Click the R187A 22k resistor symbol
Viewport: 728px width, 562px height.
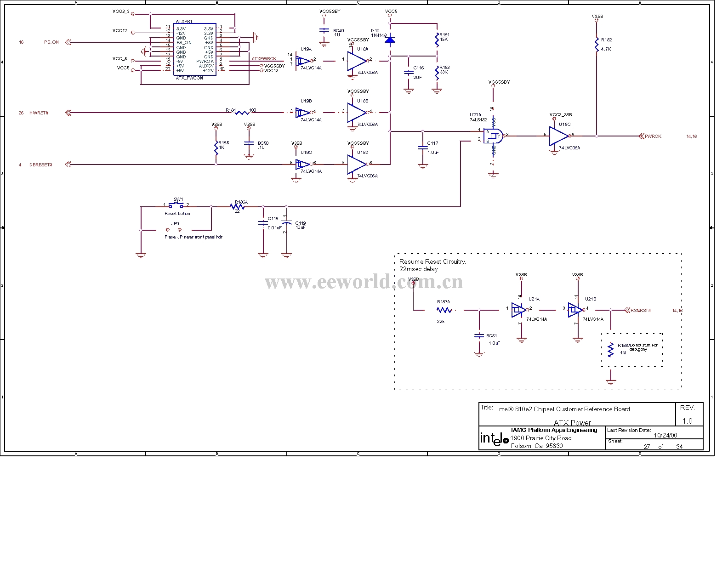[x=444, y=310]
